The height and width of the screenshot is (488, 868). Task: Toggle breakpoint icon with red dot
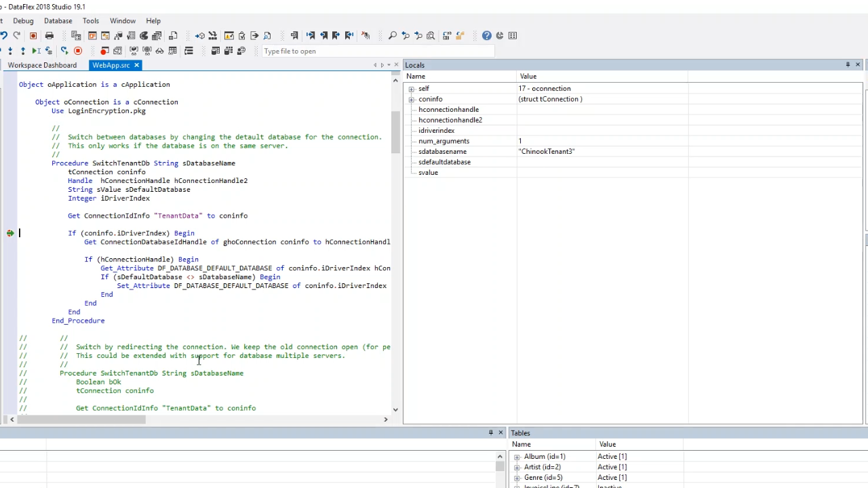point(104,51)
